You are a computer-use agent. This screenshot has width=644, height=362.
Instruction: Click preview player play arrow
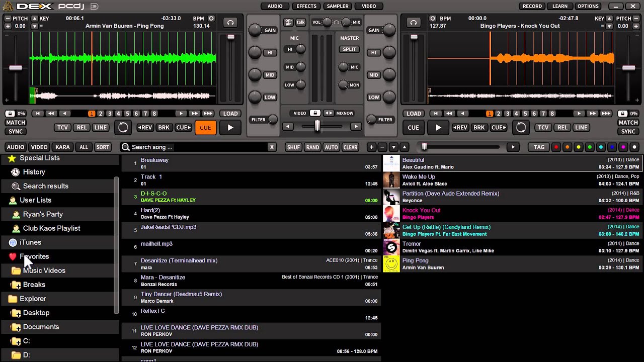coord(513,147)
